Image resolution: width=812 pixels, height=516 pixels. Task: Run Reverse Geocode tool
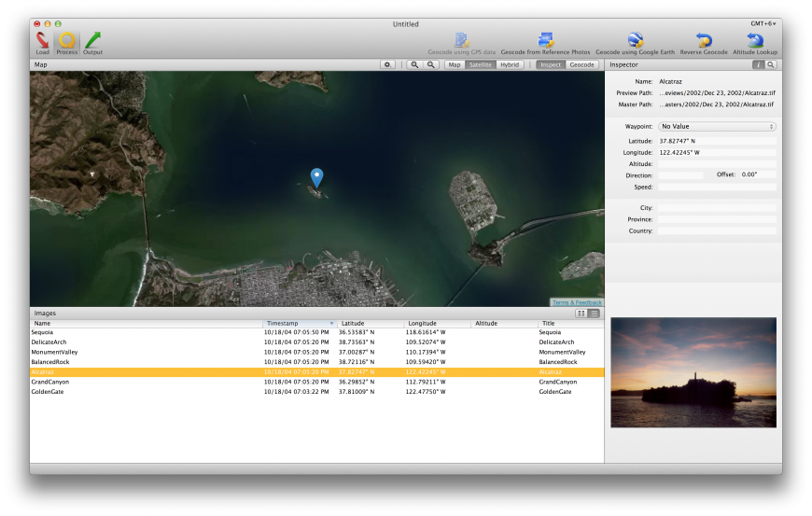(x=704, y=41)
